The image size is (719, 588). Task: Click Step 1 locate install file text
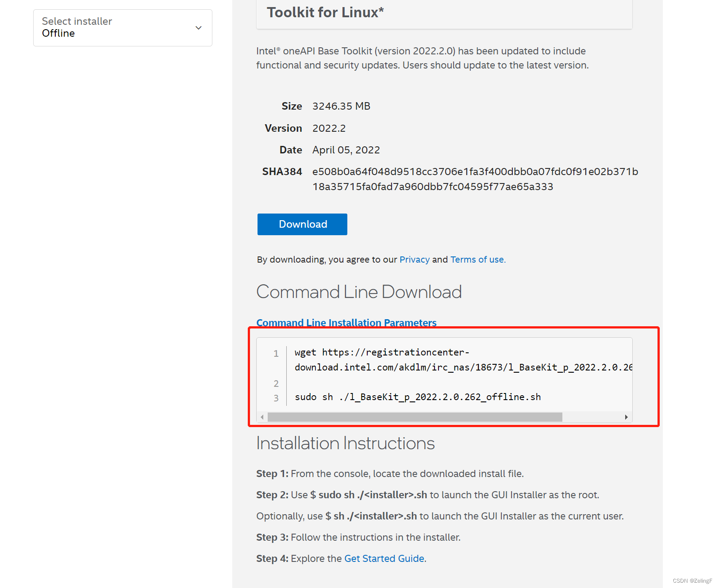[390, 473]
